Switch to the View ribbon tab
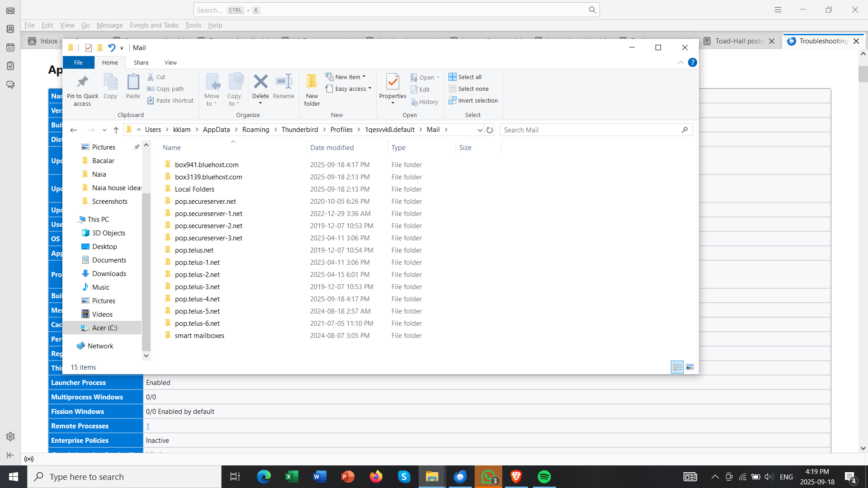Screen dimensions: 868x488 tap(170, 63)
